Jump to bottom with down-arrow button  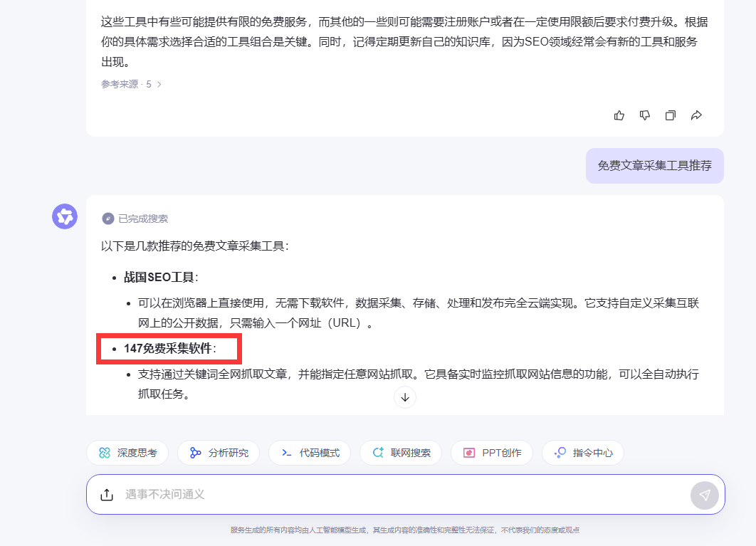[x=405, y=397]
